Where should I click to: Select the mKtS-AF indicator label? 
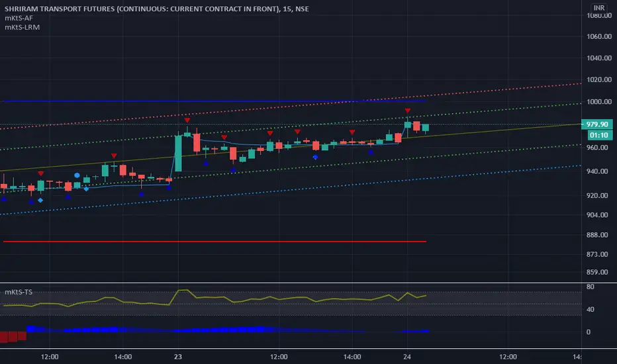19,18
